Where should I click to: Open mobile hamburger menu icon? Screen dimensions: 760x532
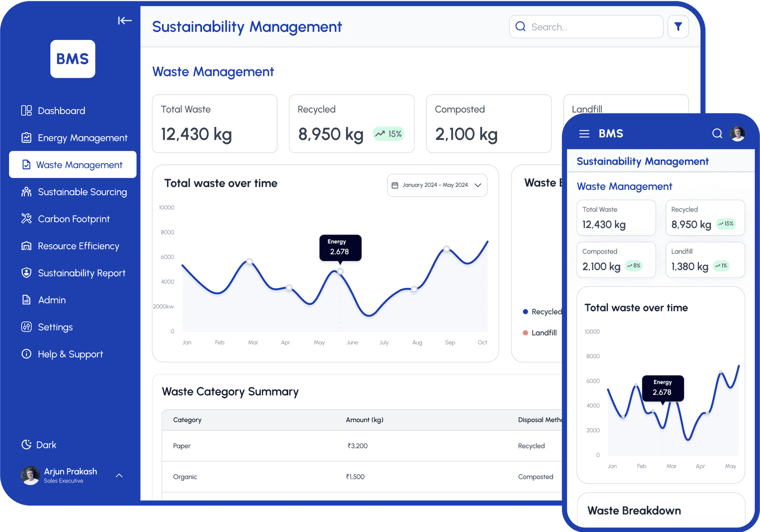584,134
